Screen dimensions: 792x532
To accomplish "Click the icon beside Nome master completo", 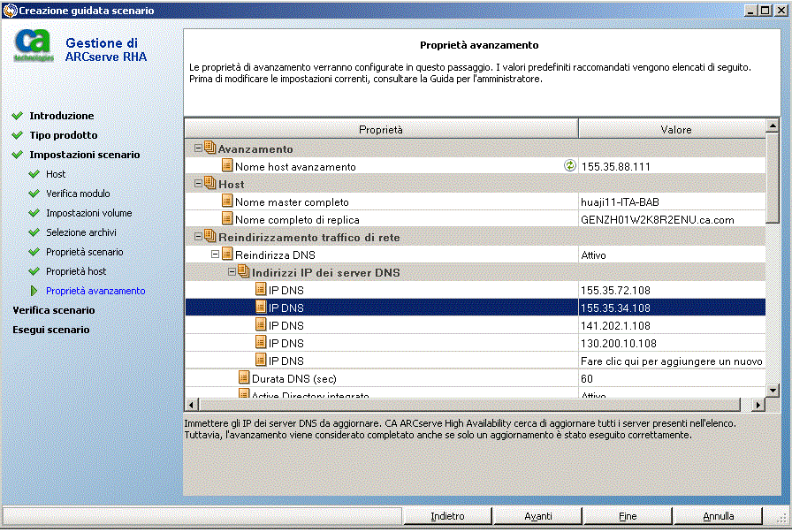I will pyautogui.click(x=227, y=201).
